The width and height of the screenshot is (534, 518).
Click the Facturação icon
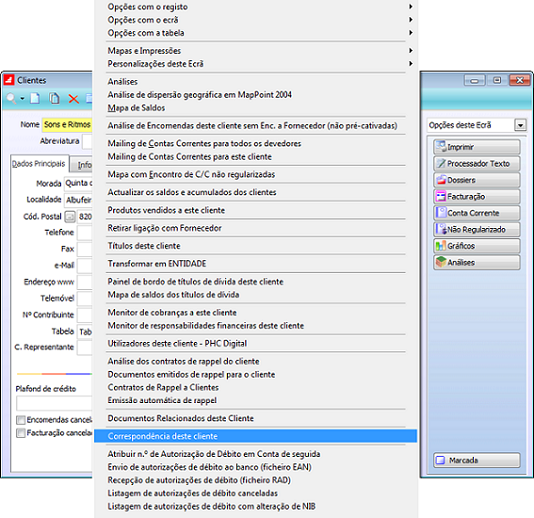[x=441, y=197]
